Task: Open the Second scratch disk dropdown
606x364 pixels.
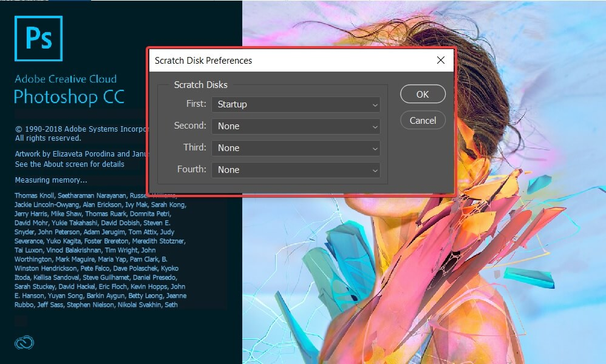Action: point(296,126)
